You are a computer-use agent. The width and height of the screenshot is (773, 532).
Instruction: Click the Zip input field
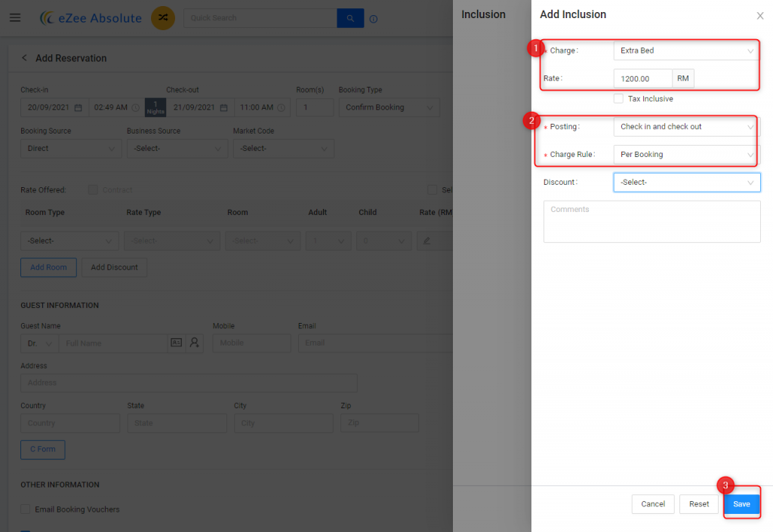coord(380,423)
